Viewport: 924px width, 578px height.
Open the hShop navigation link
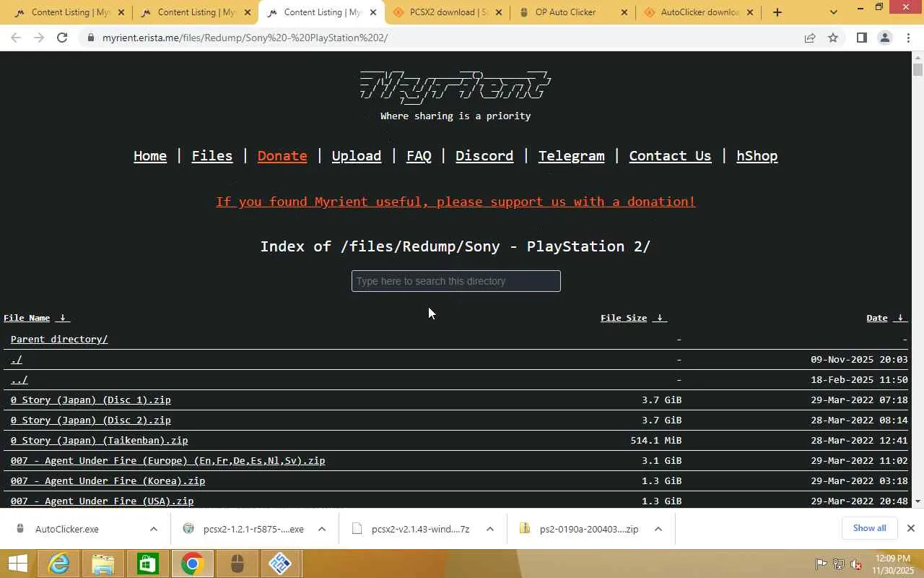coord(757,156)
